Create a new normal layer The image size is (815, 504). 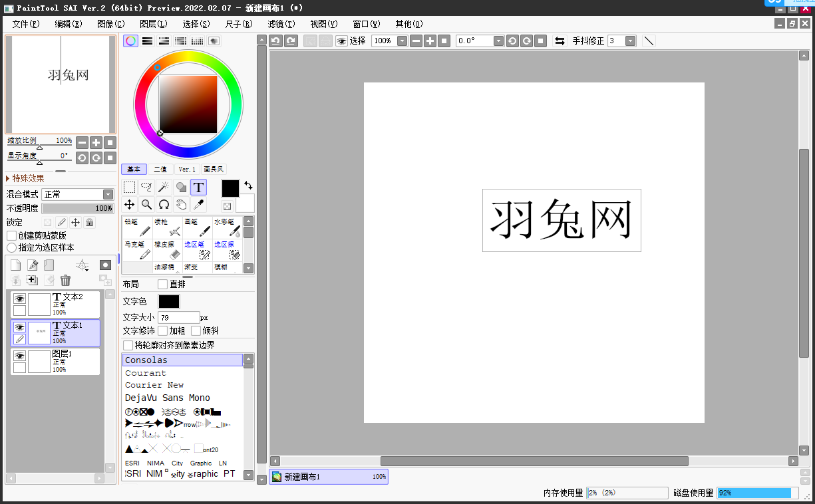pyautogui.click(x=15, y=265)
